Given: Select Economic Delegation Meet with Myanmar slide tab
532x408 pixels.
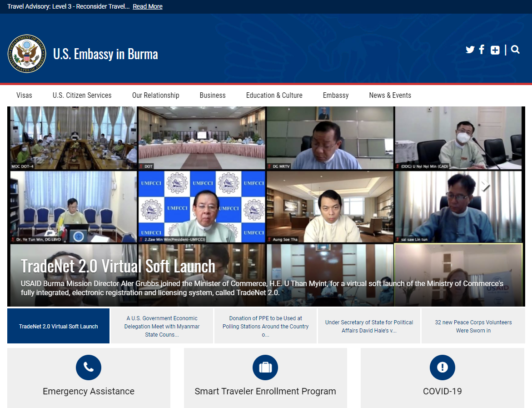Looking at the screenshot, I should point(162,326).
